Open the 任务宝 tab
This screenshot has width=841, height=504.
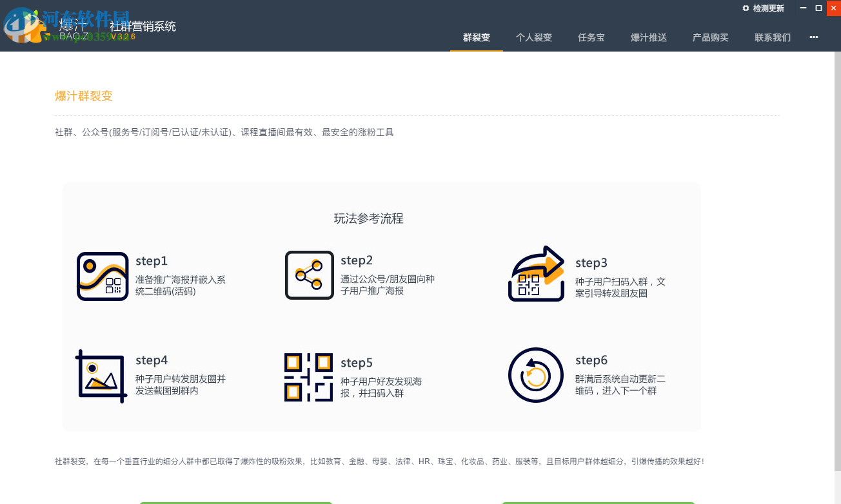pyautogui.click(x=591, y=37)
